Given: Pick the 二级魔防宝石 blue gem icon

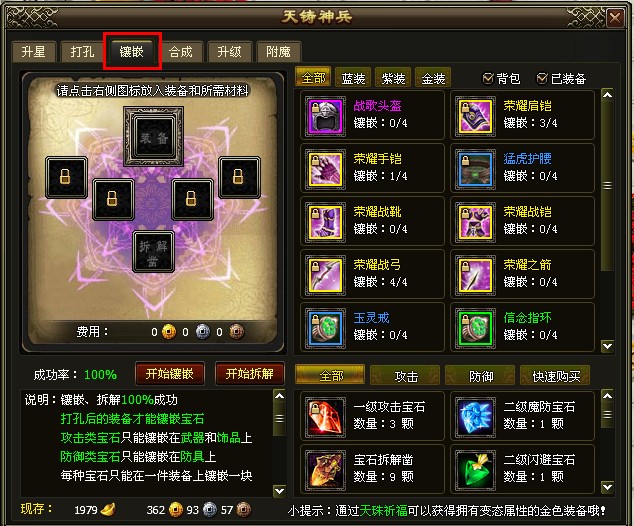Looking at the screenshot, I should point(475,417).
